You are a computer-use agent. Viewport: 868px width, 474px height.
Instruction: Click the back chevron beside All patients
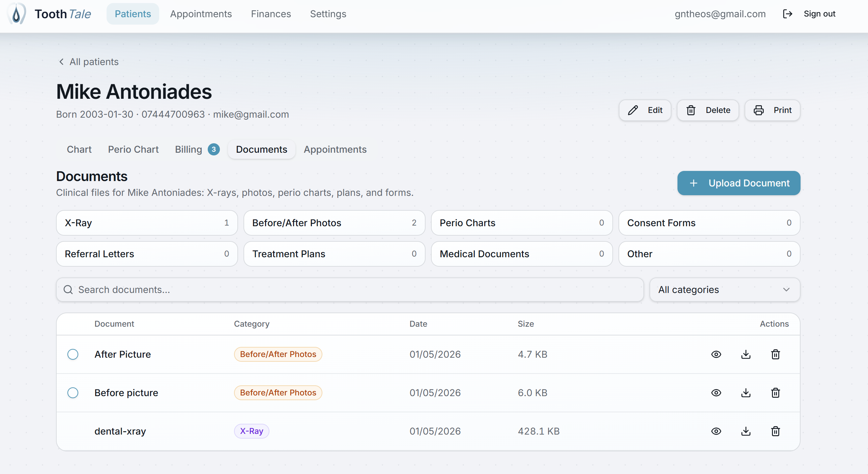tap(61, 62)
